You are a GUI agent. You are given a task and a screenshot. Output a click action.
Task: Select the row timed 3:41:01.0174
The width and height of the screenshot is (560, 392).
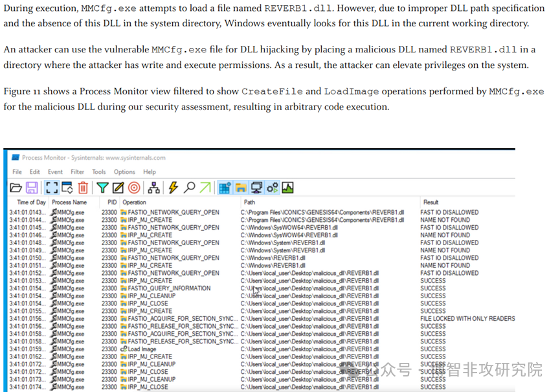(262, 387)
